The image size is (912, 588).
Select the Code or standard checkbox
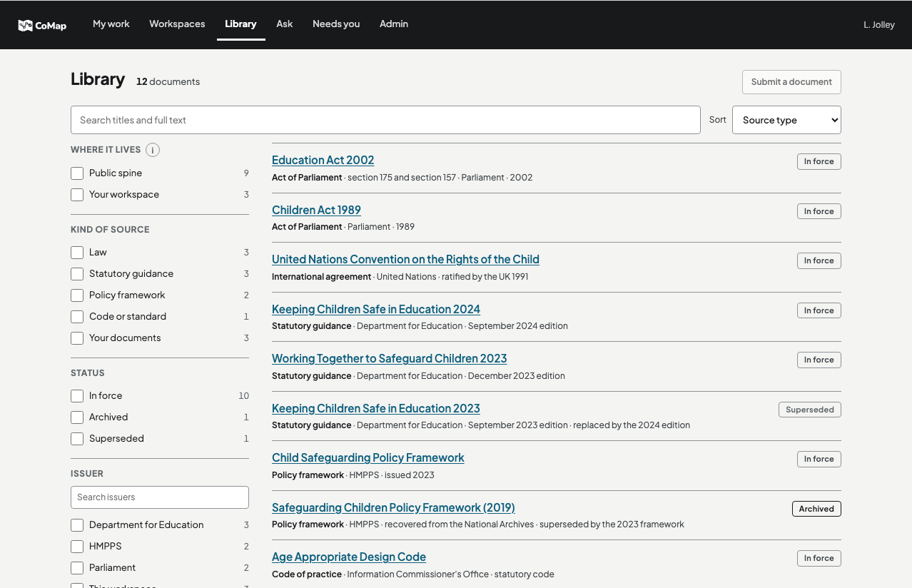click(77, 317)
